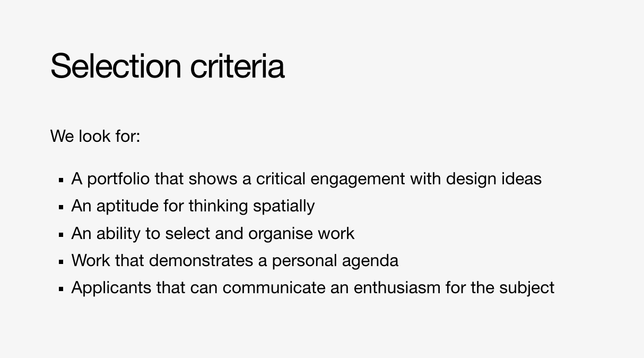The height and width of the screenshot is (358, 644).
Task: Click the word "spatially"
Action: [284, 206]
